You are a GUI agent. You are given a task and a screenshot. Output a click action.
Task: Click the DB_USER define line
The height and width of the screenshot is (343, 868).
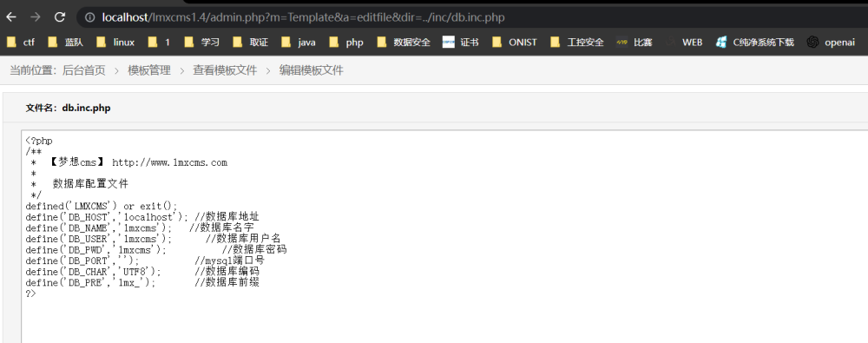(x=154, y=239)
